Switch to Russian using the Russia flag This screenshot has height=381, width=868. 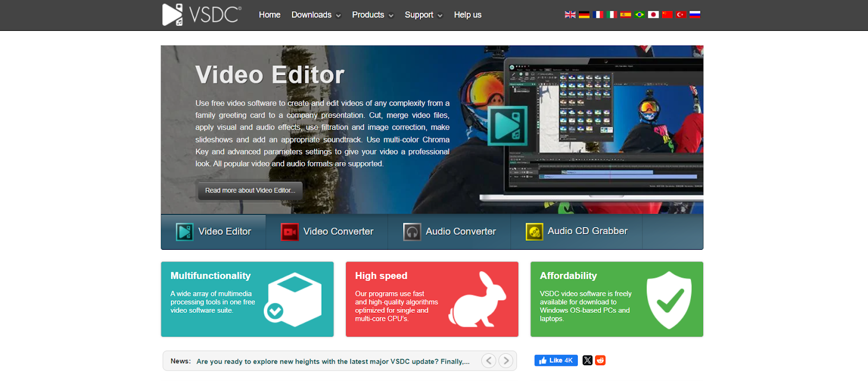(x=695, y=15)
